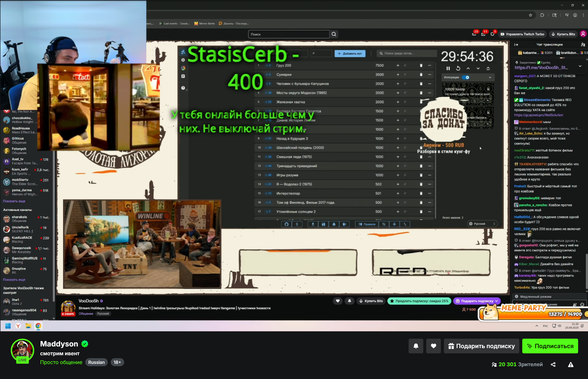Collapse the chat using the arrow icon
Viewport: 588px width, 379px height.
click(x=516, y=45)
